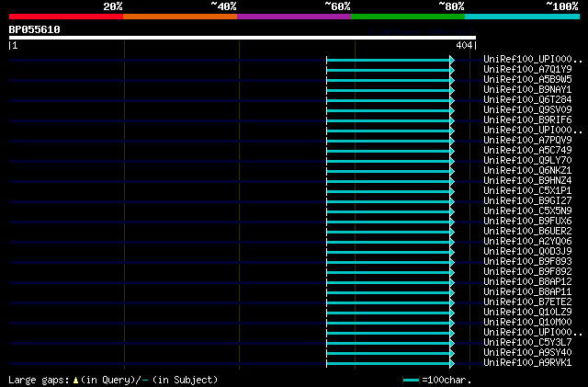Image resolution: width=588 pixels, height=387 pixels.
Task: Click the white query sequence bar
Action: point(243,38)
